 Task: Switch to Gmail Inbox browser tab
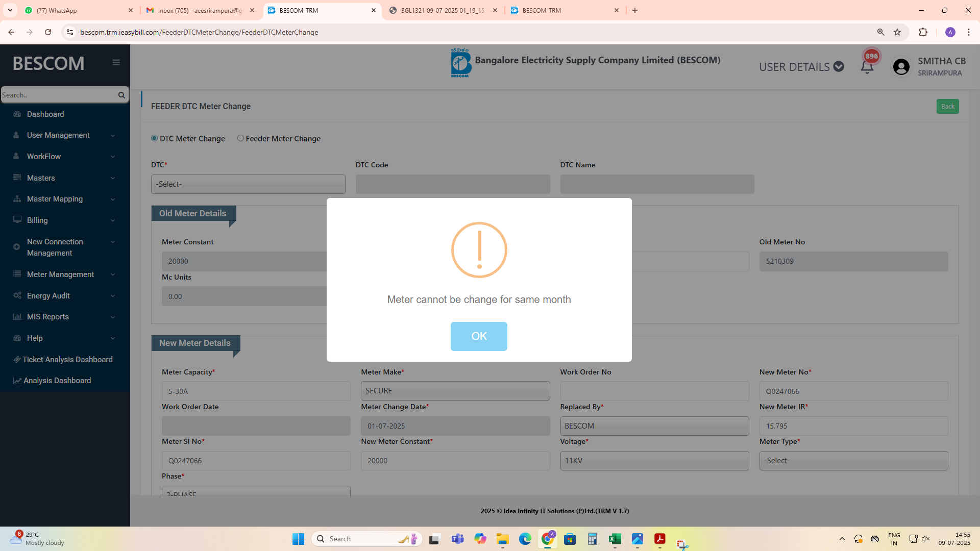pyautogui.click(x=200, y=10)
